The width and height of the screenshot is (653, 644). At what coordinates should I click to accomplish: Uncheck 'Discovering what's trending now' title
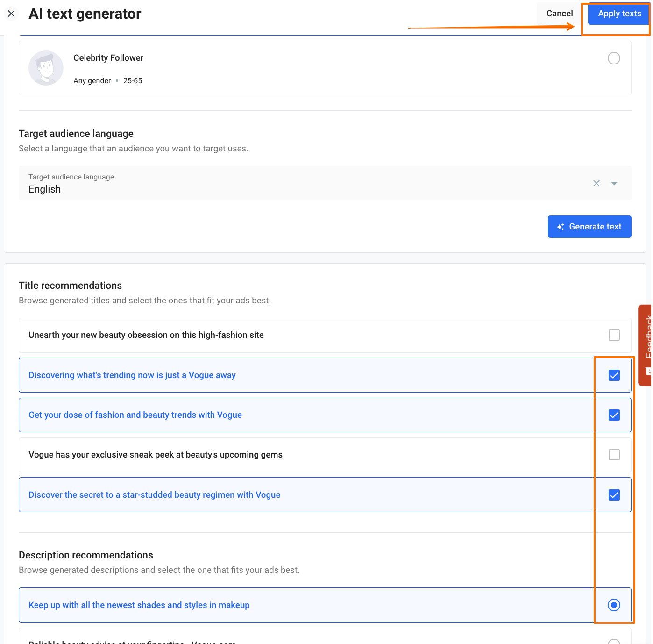[614, 375]
